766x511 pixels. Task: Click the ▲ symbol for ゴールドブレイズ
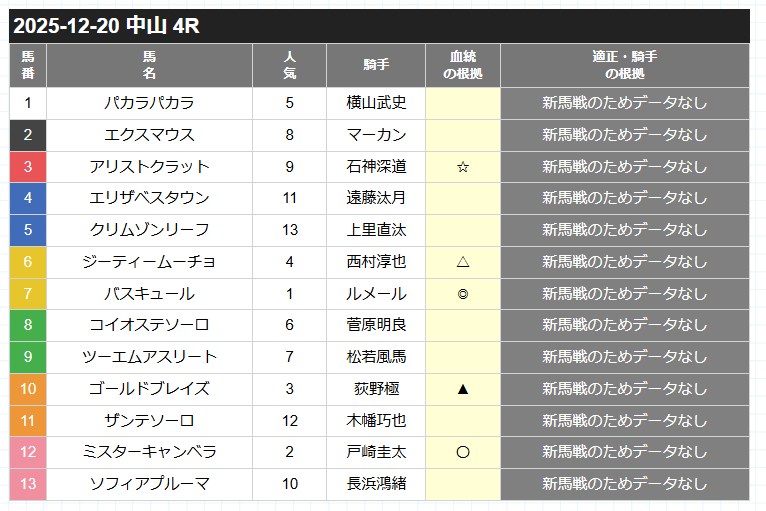[x=462, y=389]
